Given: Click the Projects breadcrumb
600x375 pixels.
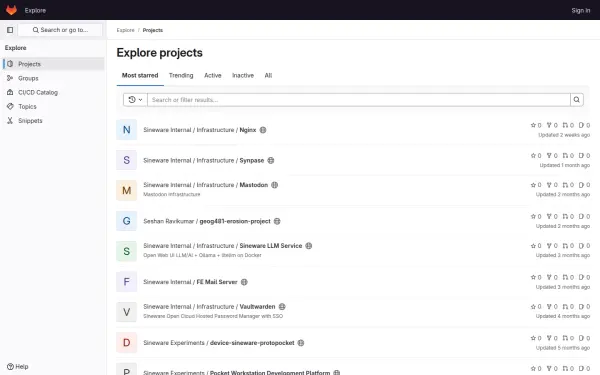Looking at the screenshot, I should click(x=153, y=30).
